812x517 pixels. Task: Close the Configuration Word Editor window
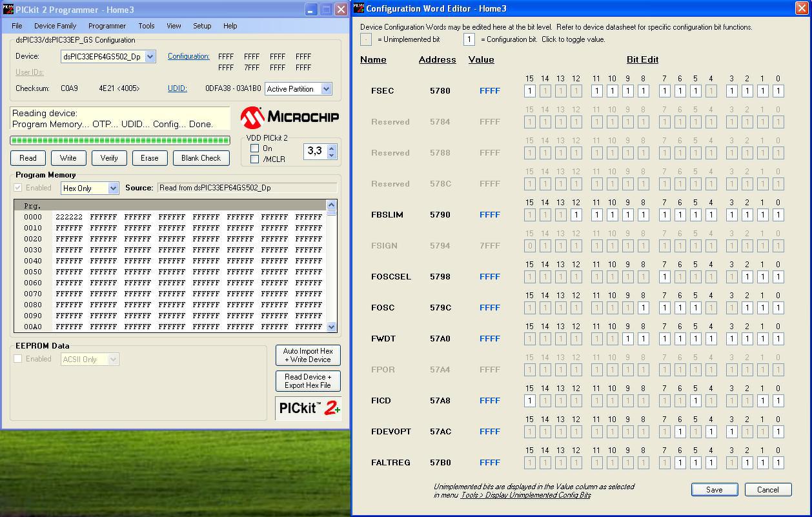point(801,8)
